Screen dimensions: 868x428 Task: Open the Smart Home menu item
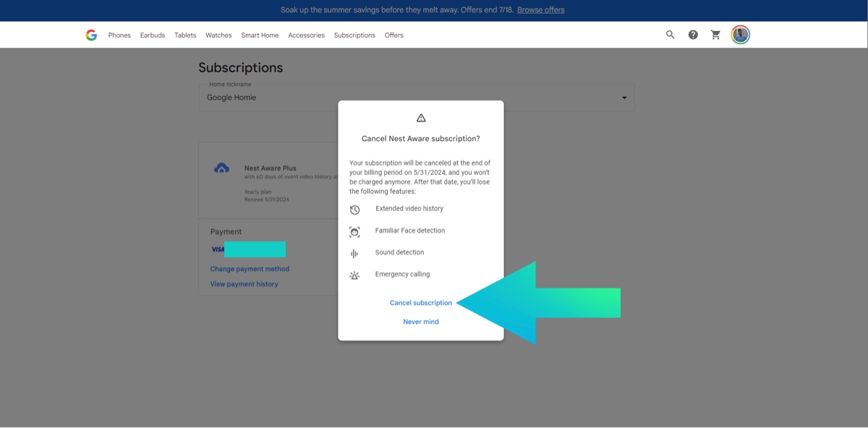[x=260, y=35]
